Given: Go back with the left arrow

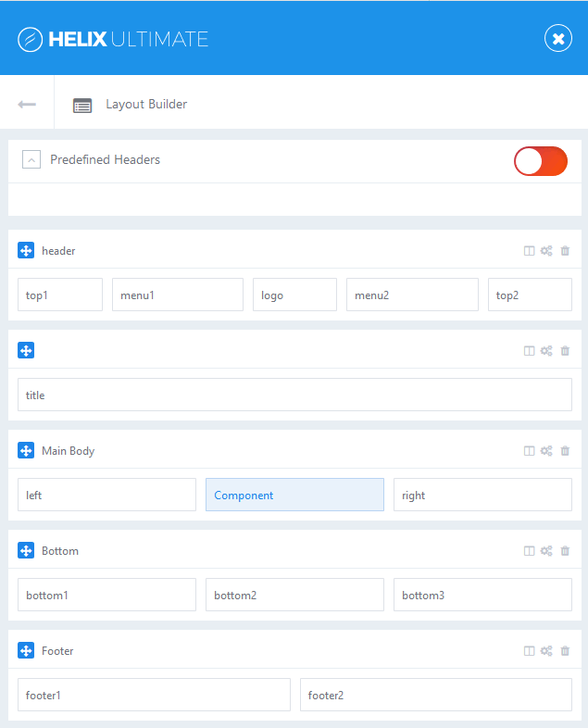Looking at the screenshot, I should click(27, 105).
